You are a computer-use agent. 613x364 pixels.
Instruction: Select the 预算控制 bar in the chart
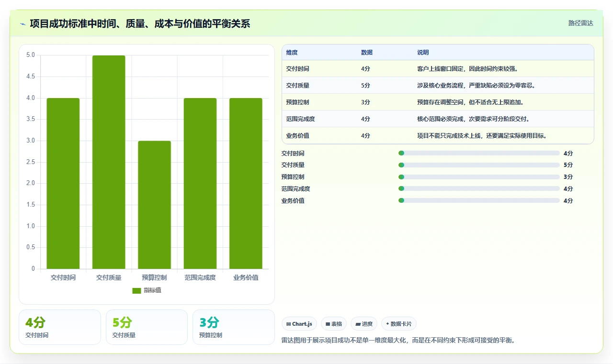point(154,205)
